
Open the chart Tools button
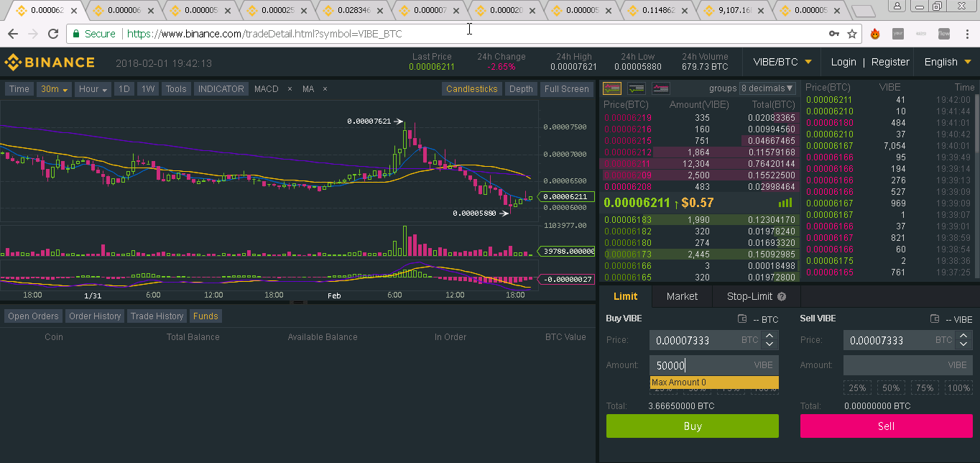(176, 89)
